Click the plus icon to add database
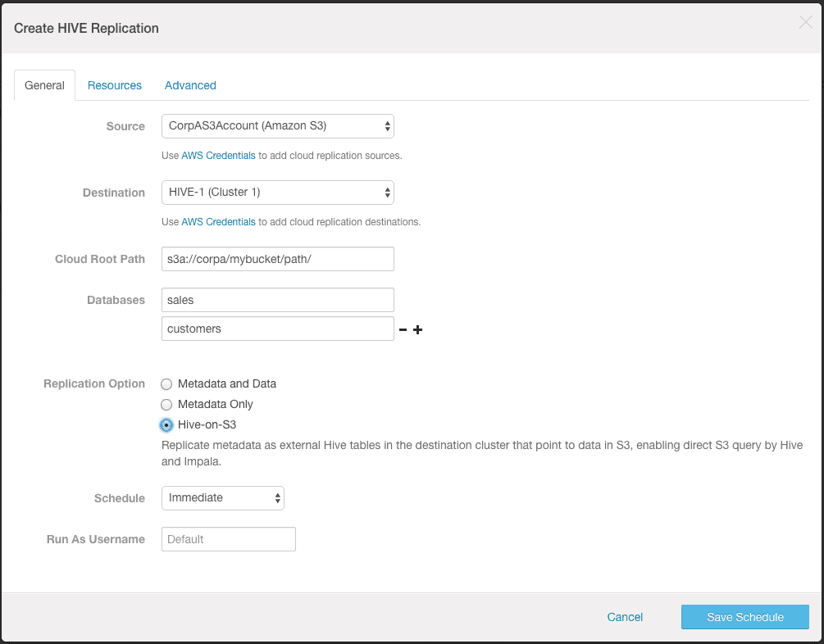The height and width of the screenshot is (644, 824). 417,330
